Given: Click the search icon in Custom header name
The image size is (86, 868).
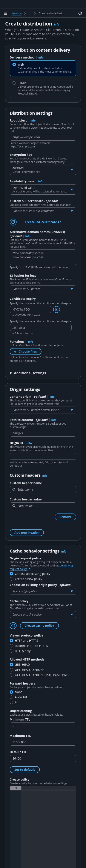Looking at the screenshot, I should 14,490.
